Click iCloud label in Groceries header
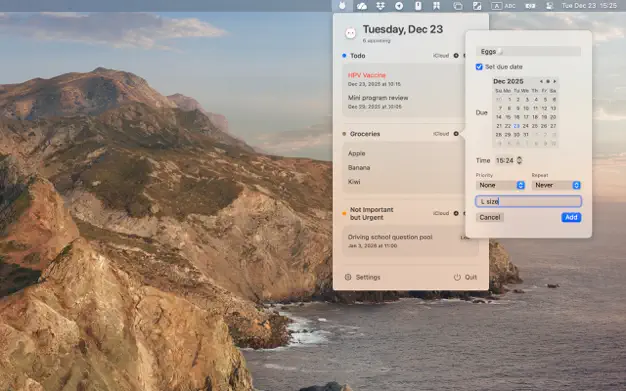Viewport: 626px width, 391px height. 441,134
